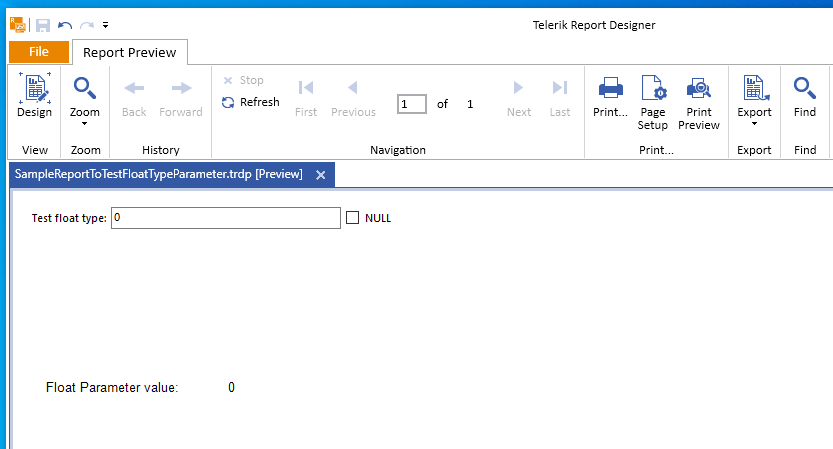This screenshot has height=449, width=833.
Task: Click the Find magnifier button
Action: 805,97
